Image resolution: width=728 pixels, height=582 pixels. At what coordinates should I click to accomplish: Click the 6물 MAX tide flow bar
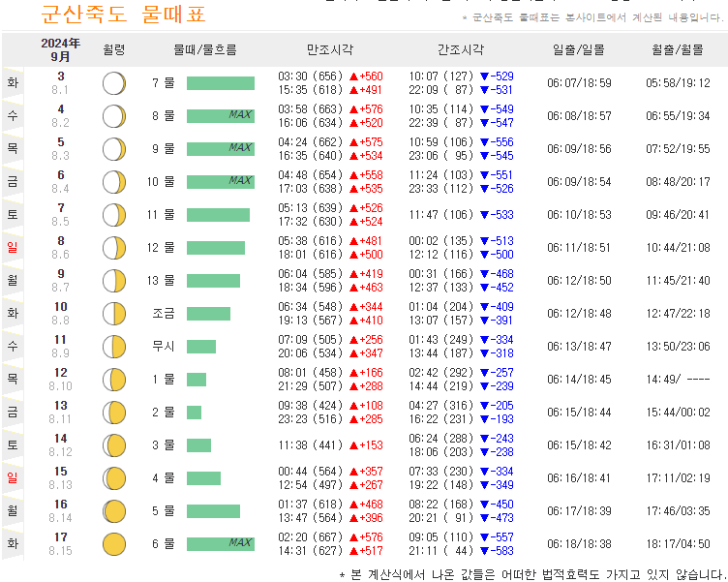(221, 544)
